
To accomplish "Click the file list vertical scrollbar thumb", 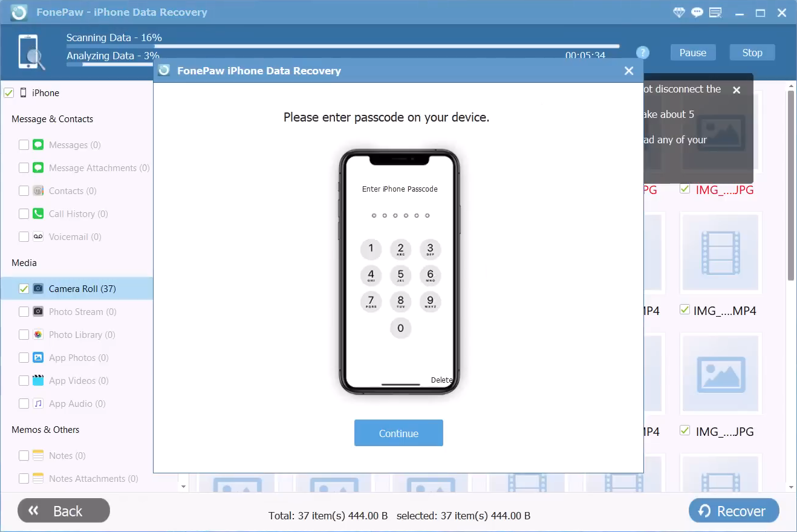I will click(791, 186).
